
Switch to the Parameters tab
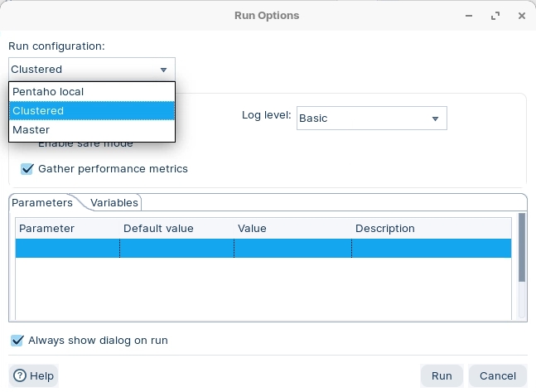41,202
